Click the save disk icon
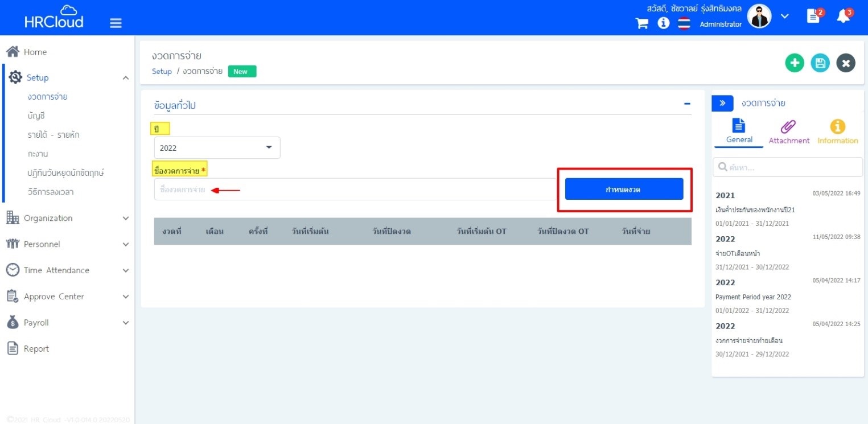The width and height of the screenshot is (868, 424). tap(820, 63)
